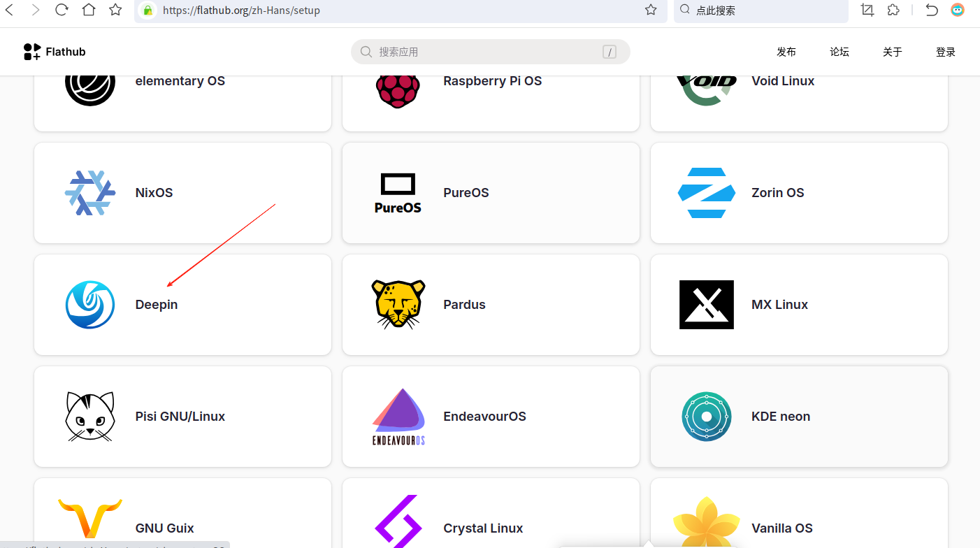Focus the 搜索应用 search field
Screen dimensions: 980x548
[x=489, y=52]
